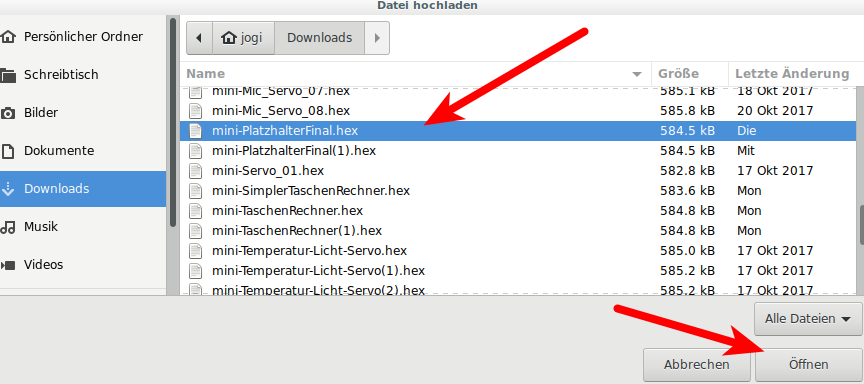Confirm selection with the Öffnen button
864x384 pixels.
coord(808,365)
